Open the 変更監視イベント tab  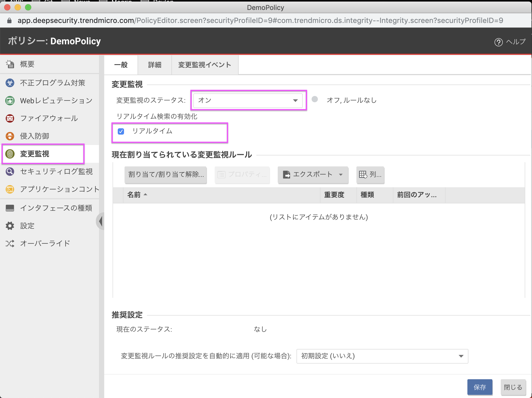(x=205, y=65)
